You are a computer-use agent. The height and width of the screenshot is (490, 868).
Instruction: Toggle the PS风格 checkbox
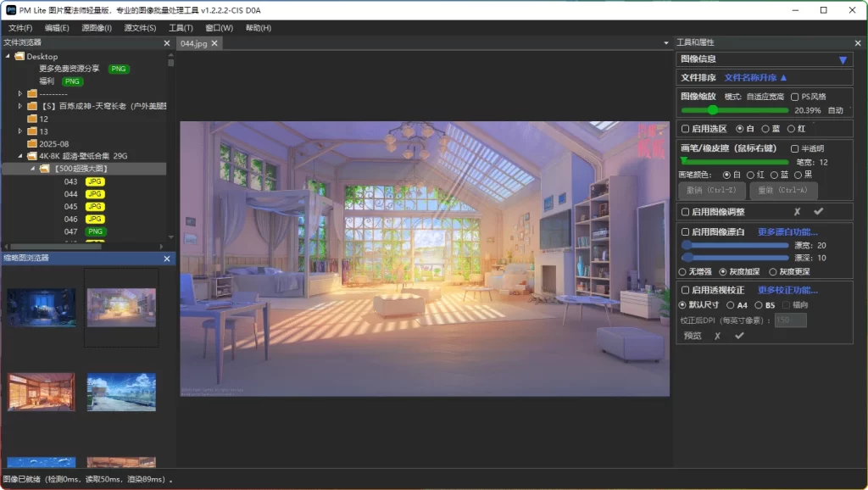(795, 97)
